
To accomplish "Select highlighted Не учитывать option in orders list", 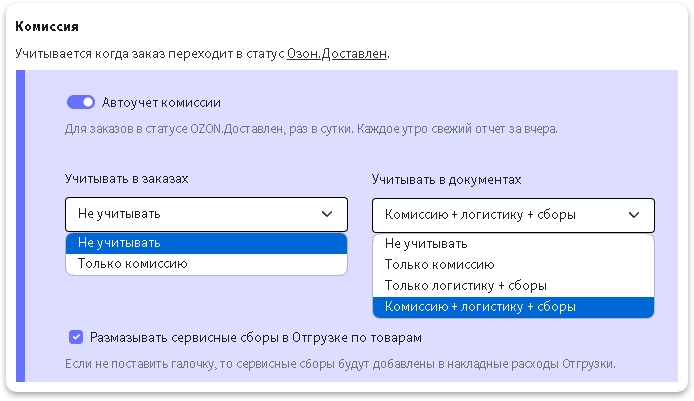I will [206, 243].
